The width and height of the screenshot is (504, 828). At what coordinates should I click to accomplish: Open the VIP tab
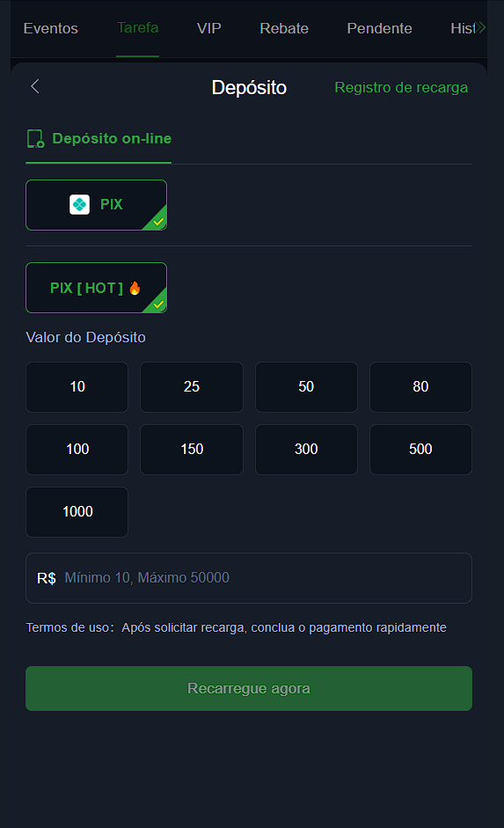point(209,28)
